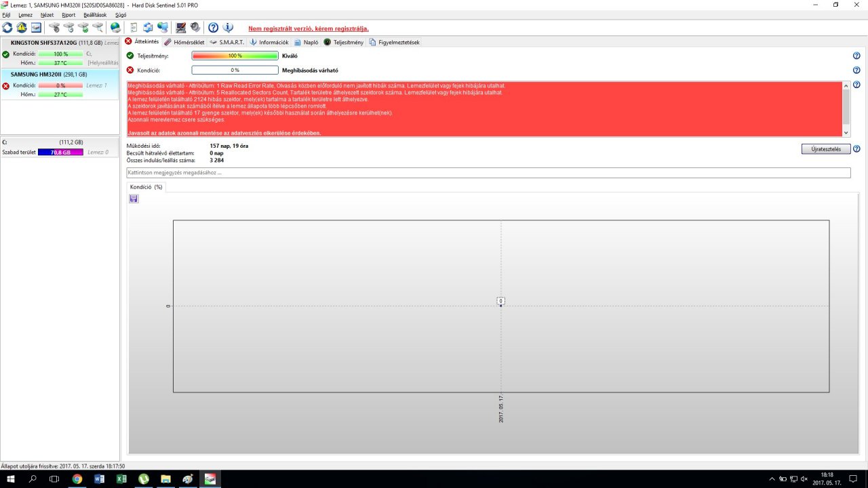Open Windows Start menu
This screenshot has height=488, width=868.
pyautogui.click(x=11, y=479)
